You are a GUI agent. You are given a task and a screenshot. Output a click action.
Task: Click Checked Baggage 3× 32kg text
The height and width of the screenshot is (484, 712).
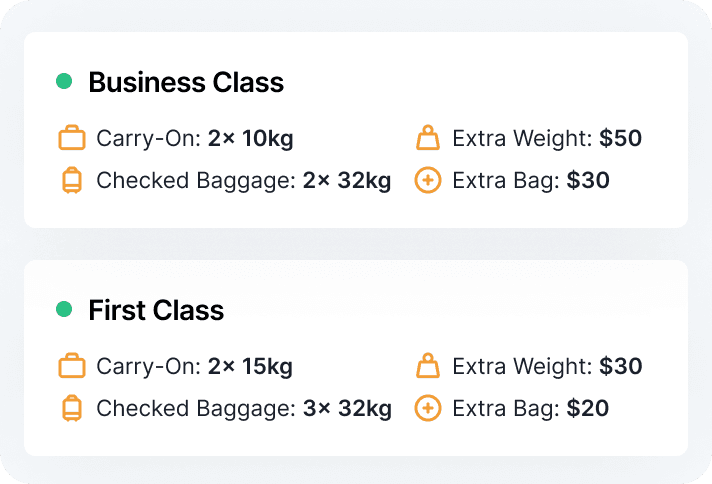244,409
